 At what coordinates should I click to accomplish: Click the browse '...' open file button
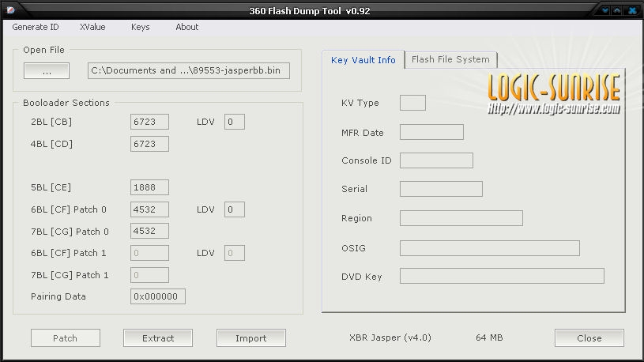tap(47, 70)
